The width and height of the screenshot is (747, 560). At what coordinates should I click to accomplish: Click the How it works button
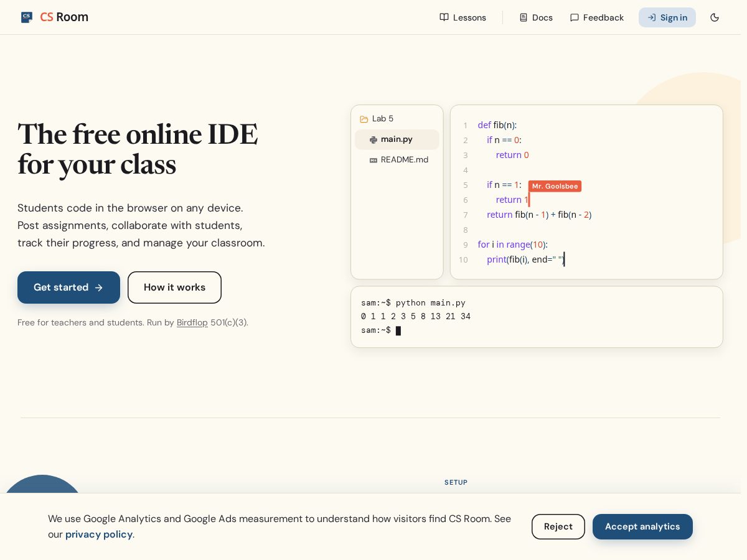[x=174, y=287]
